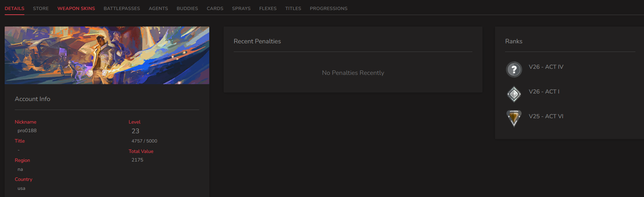The width and height of the screenshot is (644, 197).
Task: Click the Total Value amount 2175
Action: tap(137, 160)
